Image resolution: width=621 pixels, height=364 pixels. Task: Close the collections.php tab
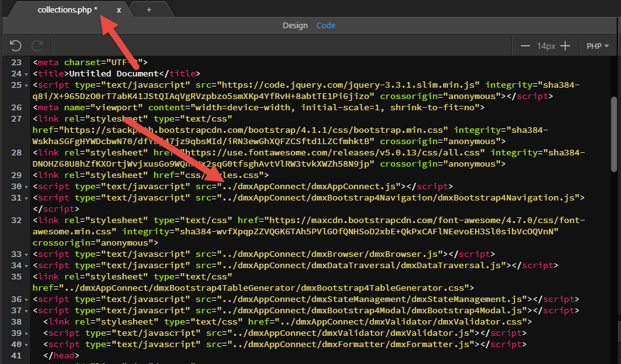[118, 10]
